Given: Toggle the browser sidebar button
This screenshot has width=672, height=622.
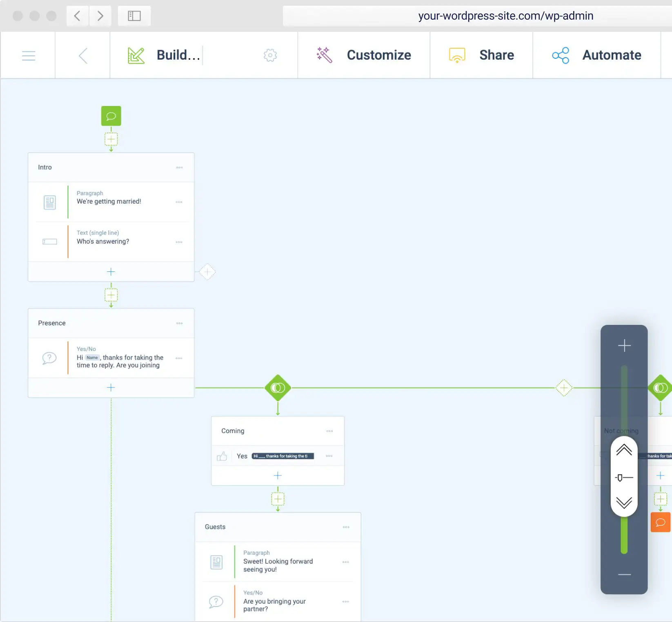Looking at the screenshot, I should pyautogui.click(x=134, y=16).
